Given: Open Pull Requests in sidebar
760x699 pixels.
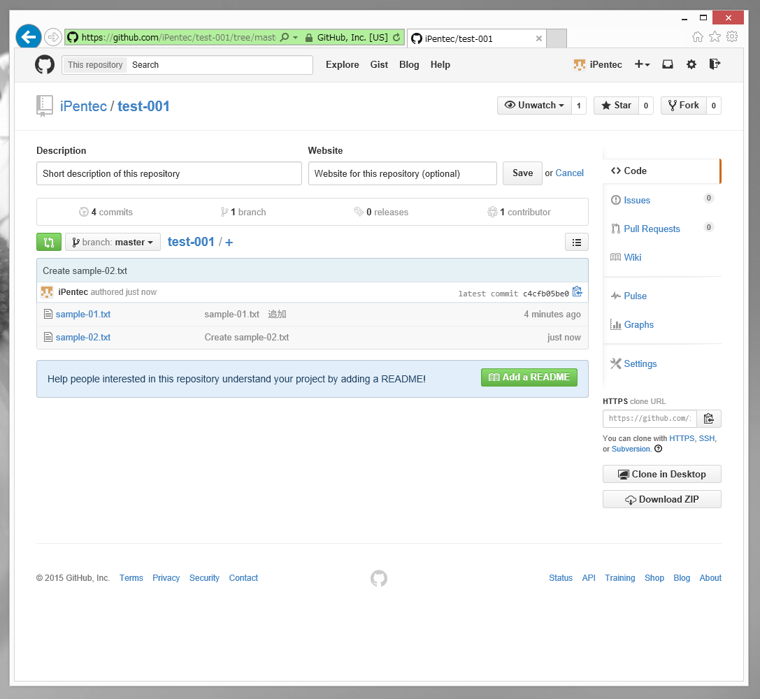Looking at the screenshot, I should pos(651,229).
